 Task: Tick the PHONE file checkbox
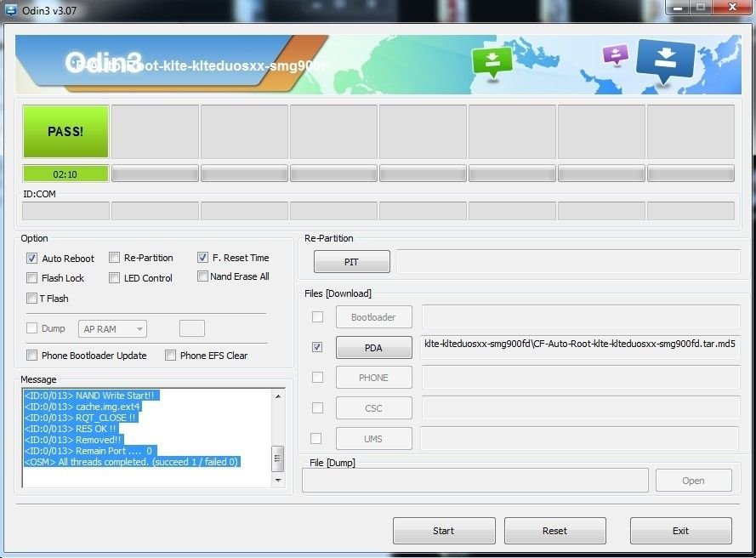[x=317, y=377]
